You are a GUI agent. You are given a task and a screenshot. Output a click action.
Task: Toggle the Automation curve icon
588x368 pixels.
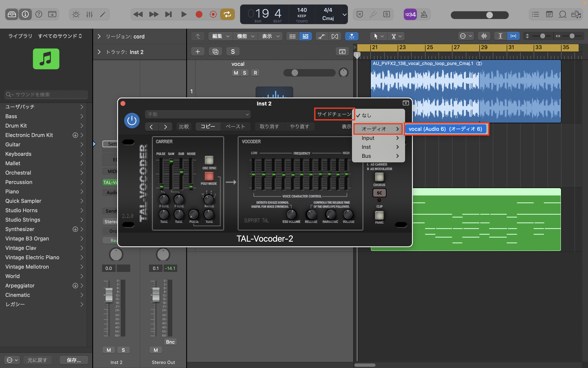click(x=322, y=36)
